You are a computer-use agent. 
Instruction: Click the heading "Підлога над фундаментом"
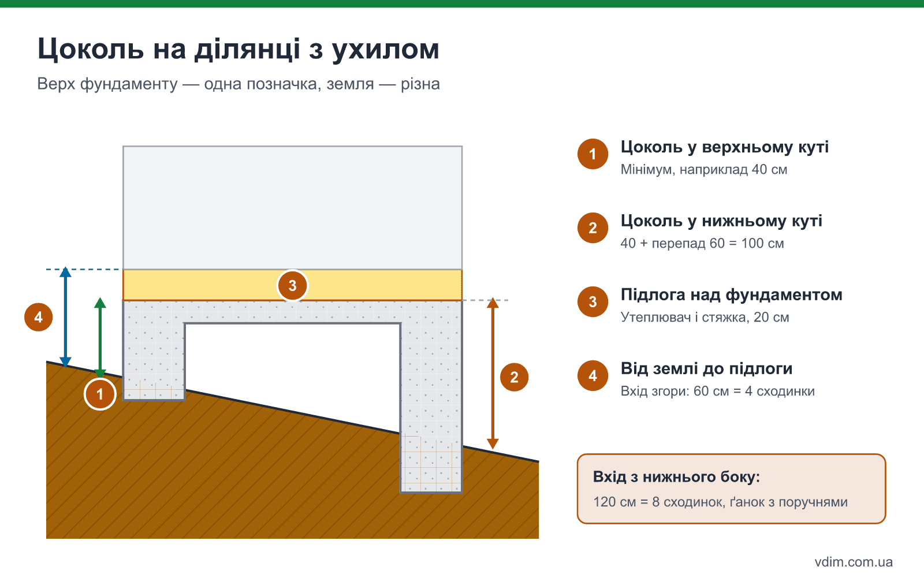tap(732, 295)
